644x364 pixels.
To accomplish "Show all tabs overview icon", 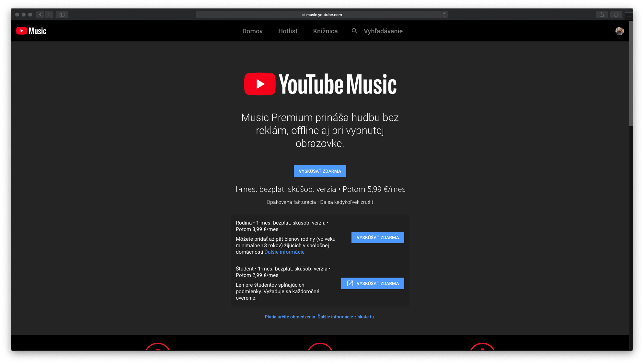I will [x=616, y=15].
